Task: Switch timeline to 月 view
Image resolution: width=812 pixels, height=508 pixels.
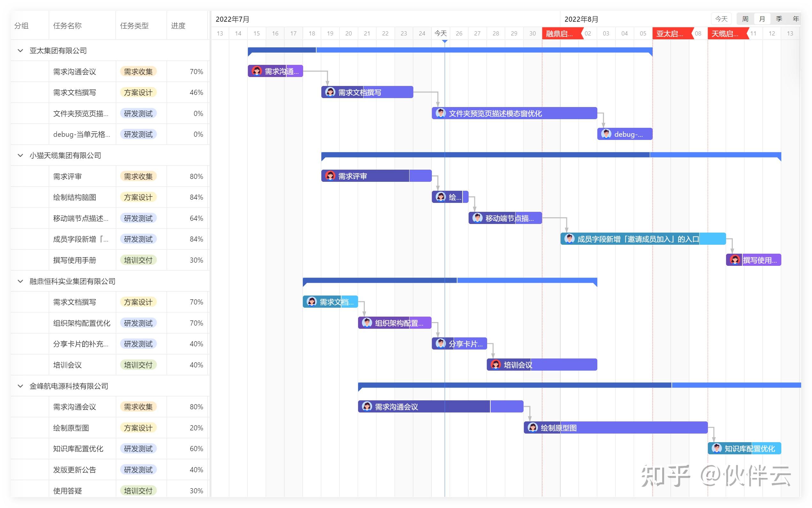Action: tap(762, 19)
